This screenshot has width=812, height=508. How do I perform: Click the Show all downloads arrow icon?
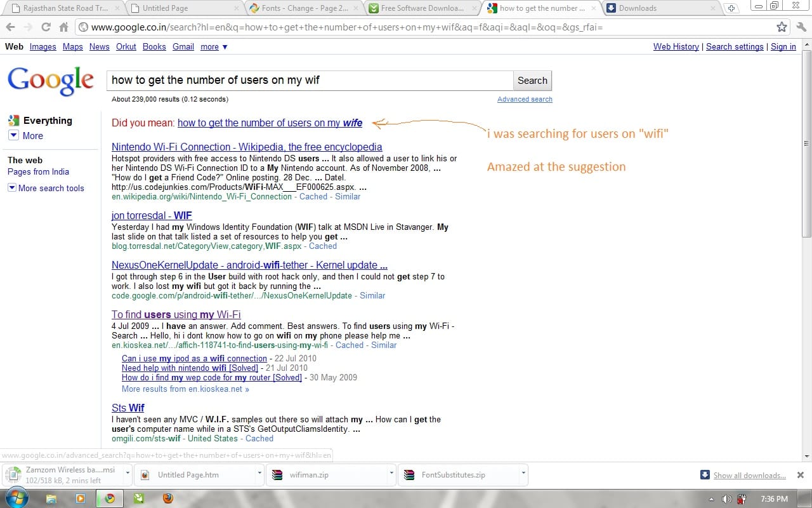(x=705, y=475)
